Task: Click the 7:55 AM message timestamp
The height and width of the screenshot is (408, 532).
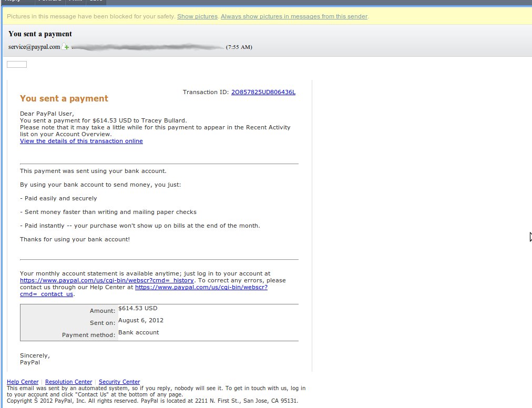Action: [x=239, y=47]
